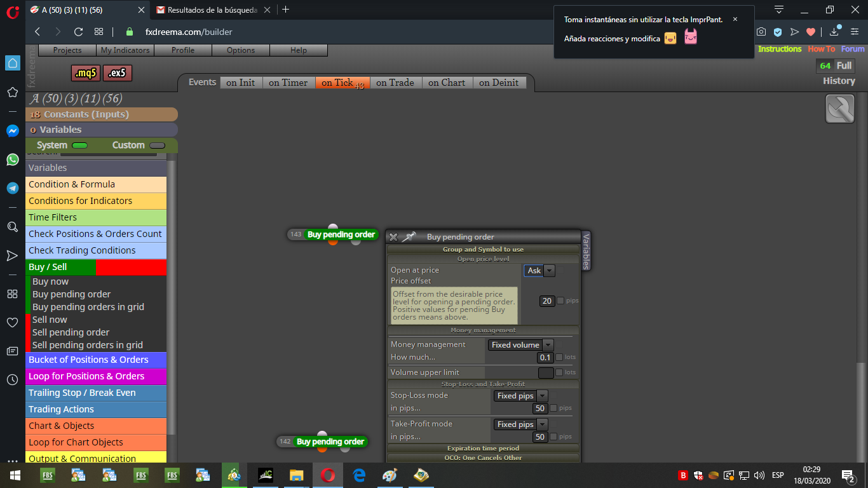The image size is (868, 488).
Task: Open the Take-Profit mode dropdown
Action: tap(520, 424)
